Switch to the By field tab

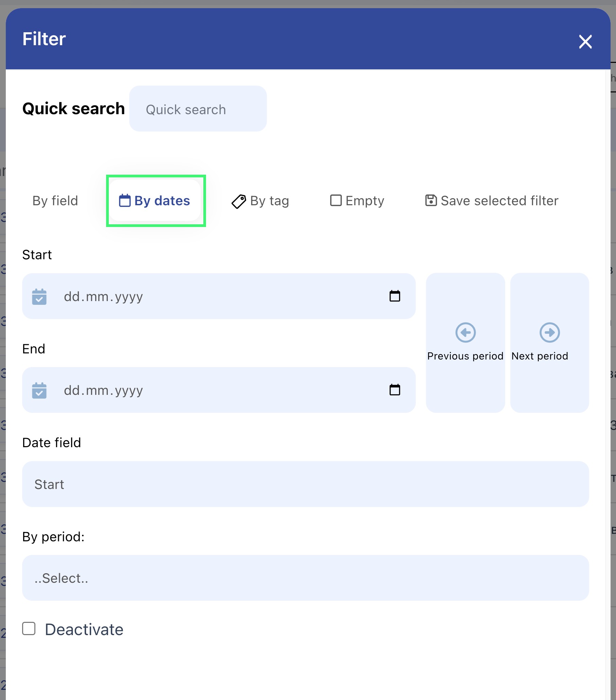55,201
